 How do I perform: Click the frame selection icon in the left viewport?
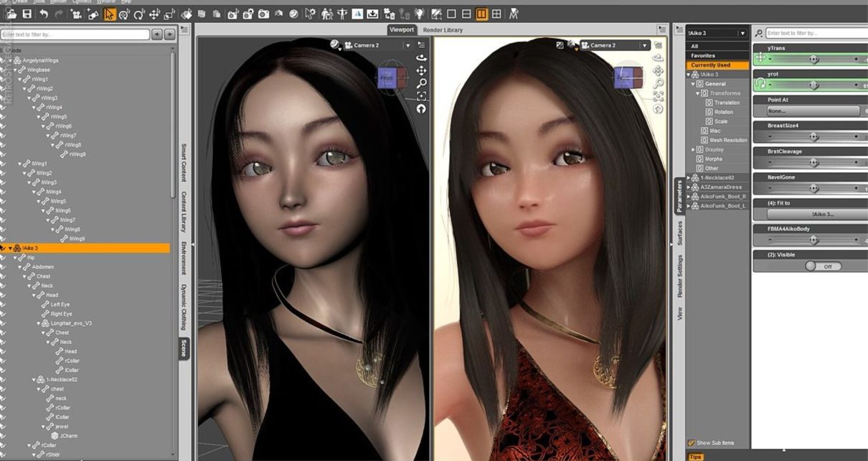421,96
